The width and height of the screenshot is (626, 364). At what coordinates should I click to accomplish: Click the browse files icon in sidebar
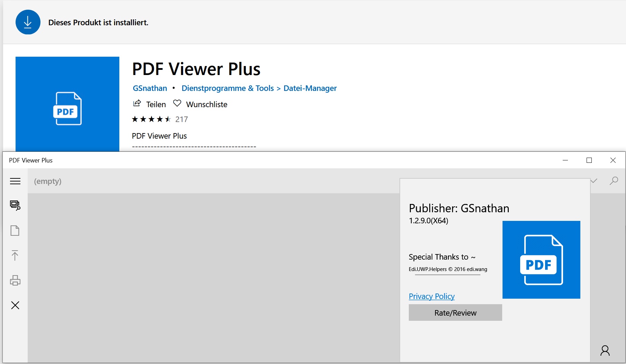tap(15, 205)
